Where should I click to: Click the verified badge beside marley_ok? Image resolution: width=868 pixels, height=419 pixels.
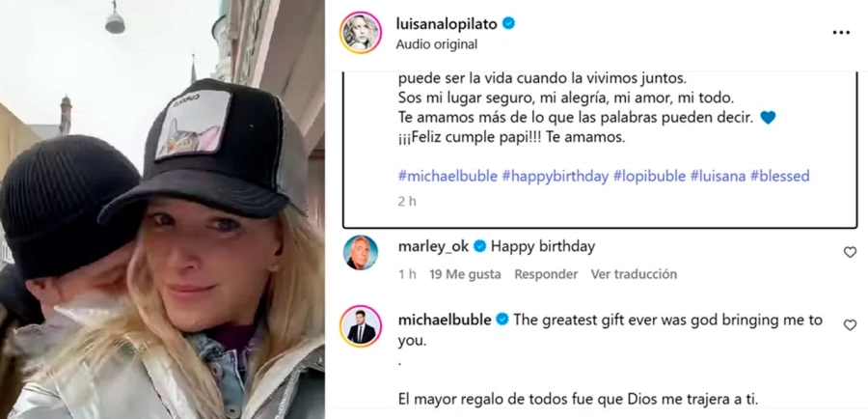click(480, 246)
